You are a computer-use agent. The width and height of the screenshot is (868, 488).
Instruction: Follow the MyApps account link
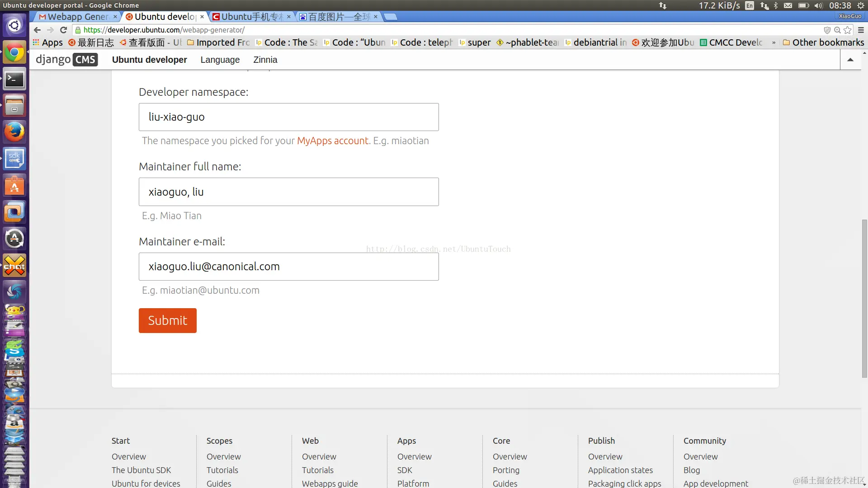click(332, 141)
